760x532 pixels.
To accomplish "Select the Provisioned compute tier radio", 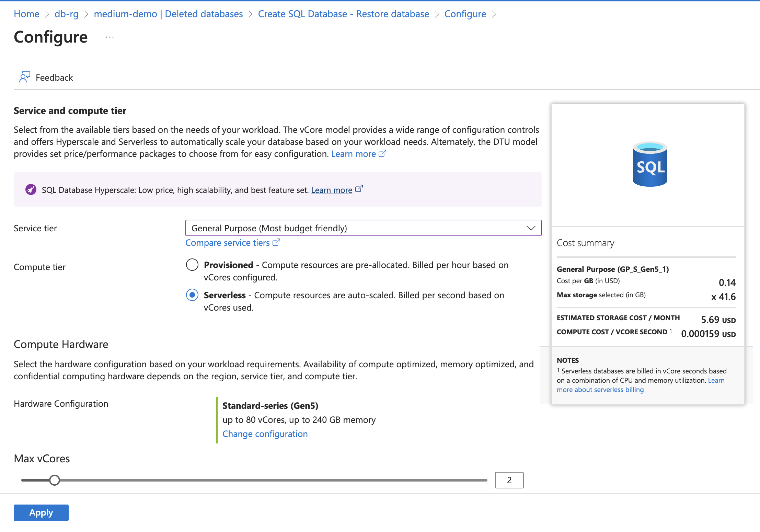I will 192,265.
